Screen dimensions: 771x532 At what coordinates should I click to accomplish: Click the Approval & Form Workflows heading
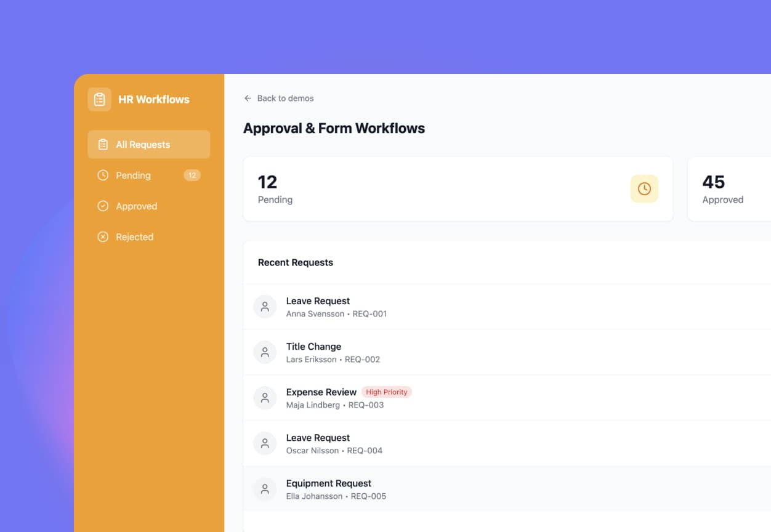[x=334, y=128]
